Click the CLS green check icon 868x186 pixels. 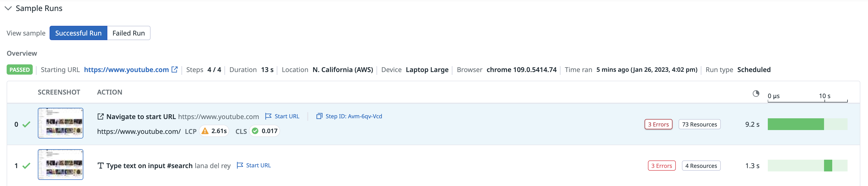coord(255,131)
